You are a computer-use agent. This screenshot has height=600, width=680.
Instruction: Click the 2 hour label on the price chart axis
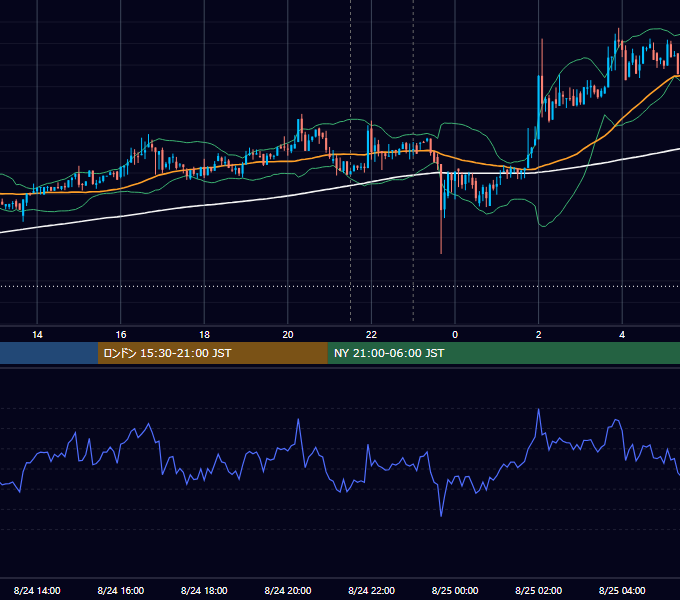539,335
